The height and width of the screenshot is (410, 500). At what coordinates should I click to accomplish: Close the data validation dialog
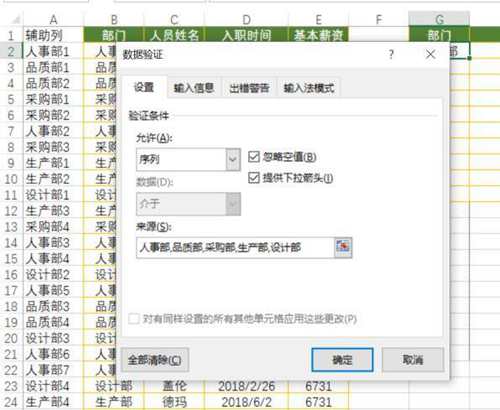click(431, 54)
